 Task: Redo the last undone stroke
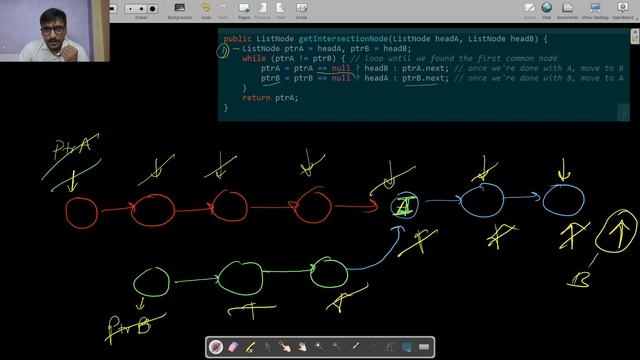click(x=223, y=11)
